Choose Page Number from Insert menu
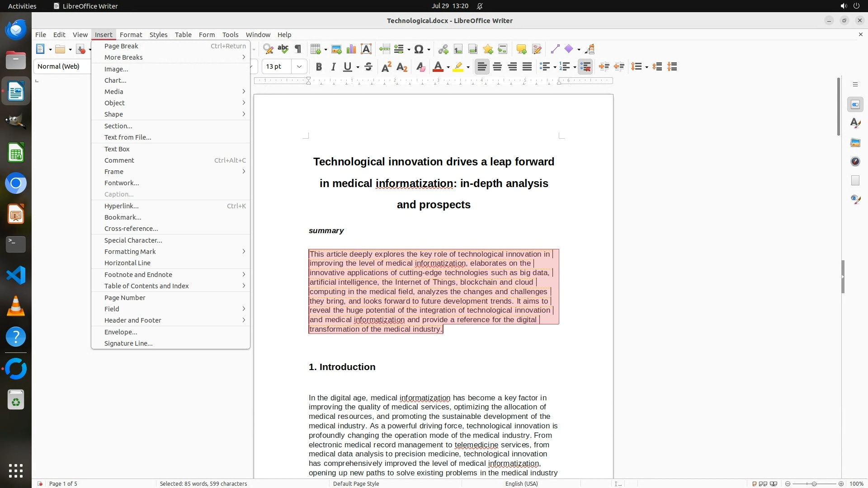This screenshot has width=868, height=488. pyautogui.click(x=125, y=297)
